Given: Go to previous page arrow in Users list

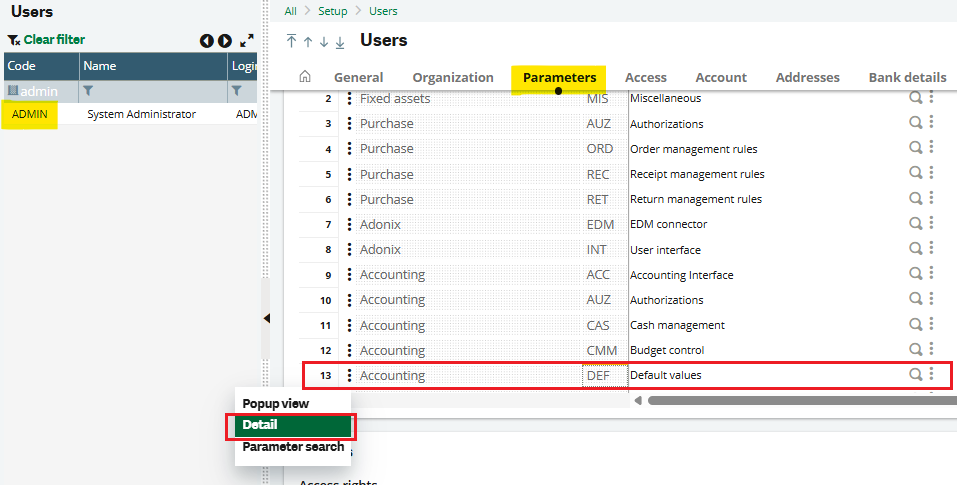Looking at the screenshot, I should 206,41.
